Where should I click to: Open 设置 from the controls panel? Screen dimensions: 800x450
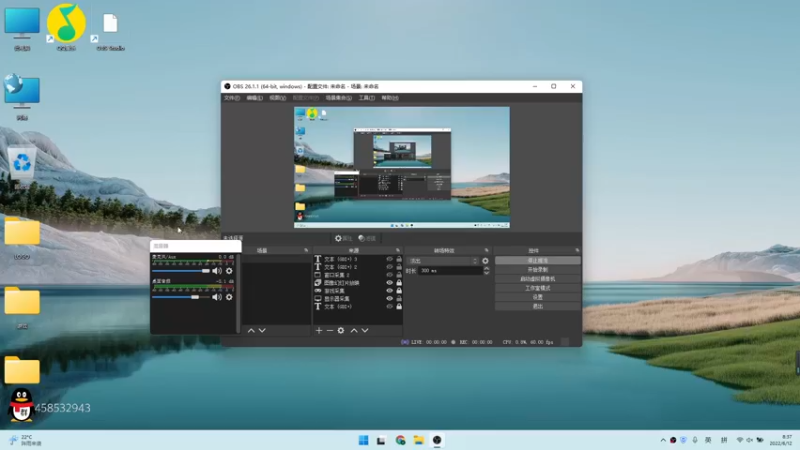(537, 297)
